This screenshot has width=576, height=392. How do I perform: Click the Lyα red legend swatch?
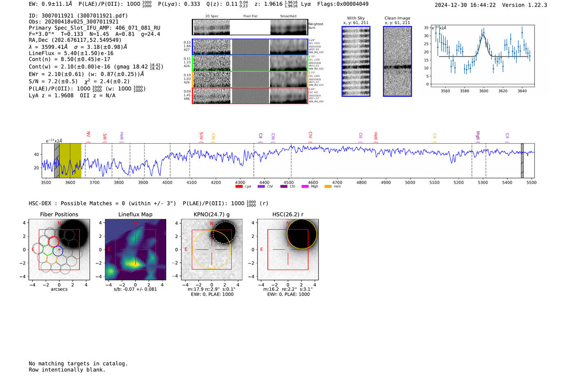pyautogui.click(x=239, y=186)
